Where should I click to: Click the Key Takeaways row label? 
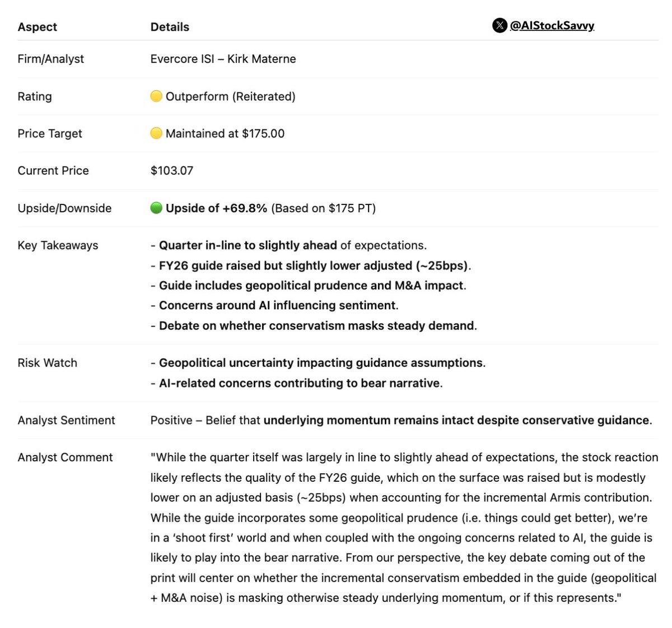[x=58, y=245]
